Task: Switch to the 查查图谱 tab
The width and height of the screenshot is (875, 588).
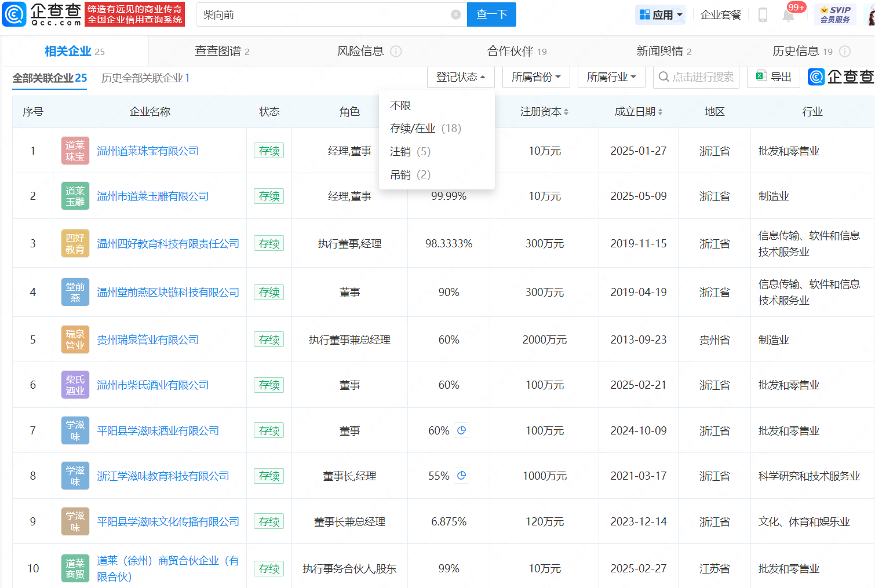Action: coord(222,51)
